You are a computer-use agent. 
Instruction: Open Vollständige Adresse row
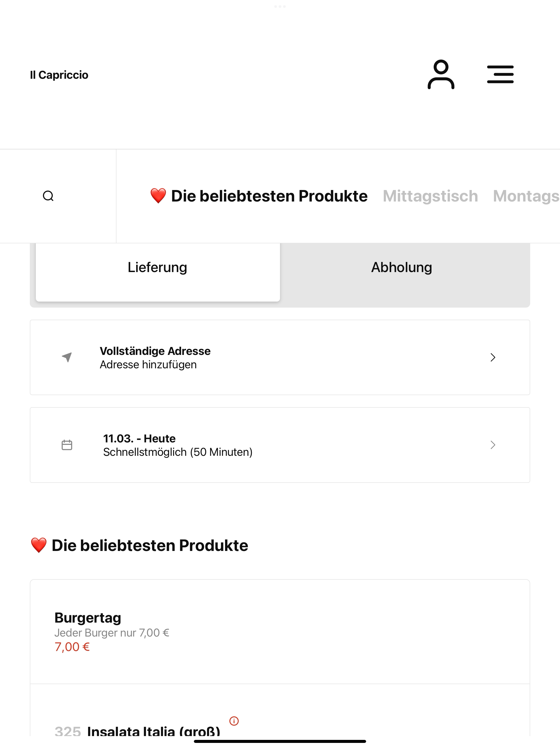pos(280,357)
